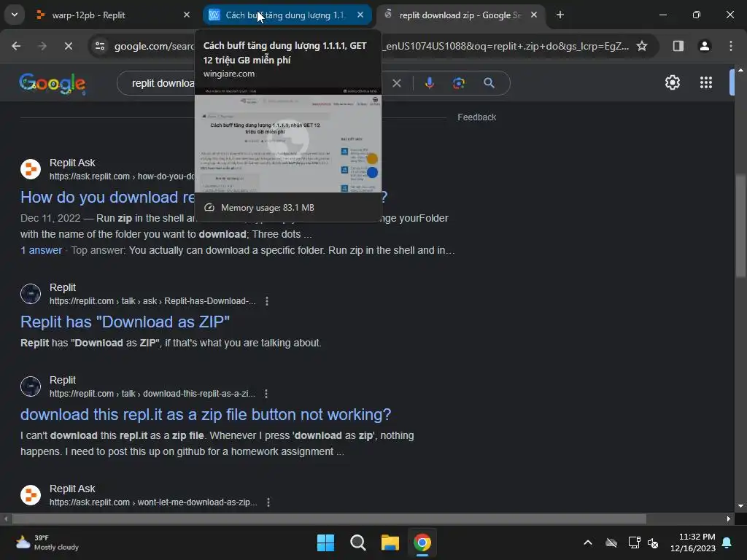Click the Replit favicon above 'Replit has Download'

tap(31, 294)
